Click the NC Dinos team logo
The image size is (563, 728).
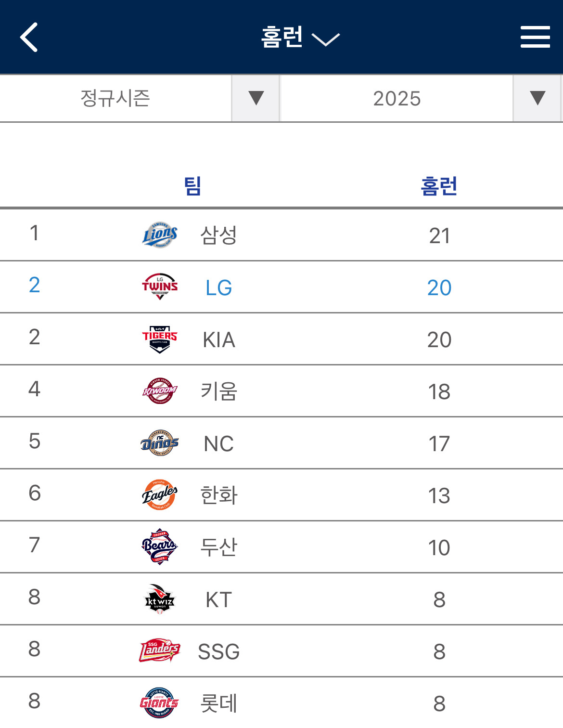160,443
